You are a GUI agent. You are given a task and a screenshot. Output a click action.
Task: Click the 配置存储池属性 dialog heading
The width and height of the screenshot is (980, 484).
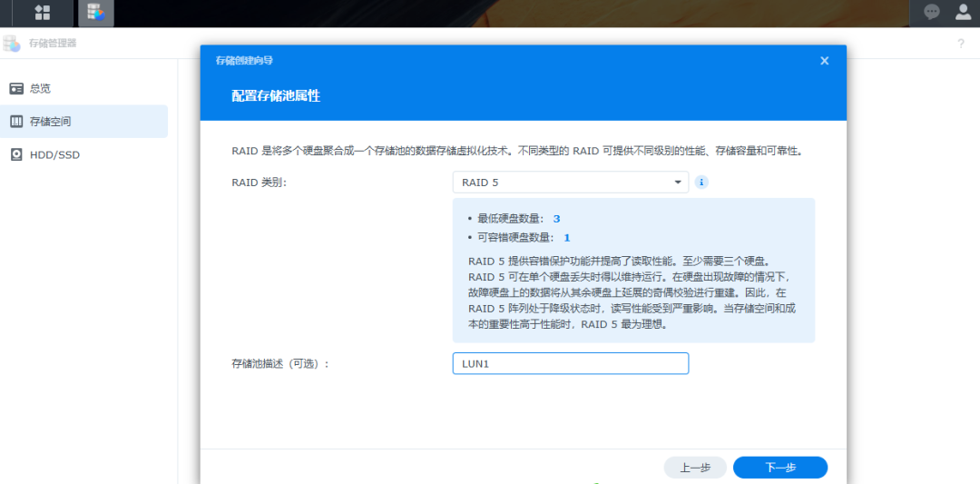[x=276, y=95]
